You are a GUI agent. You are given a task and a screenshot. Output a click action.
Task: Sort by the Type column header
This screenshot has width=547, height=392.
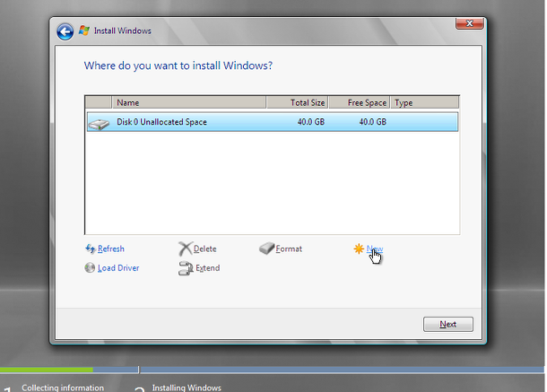424,102
